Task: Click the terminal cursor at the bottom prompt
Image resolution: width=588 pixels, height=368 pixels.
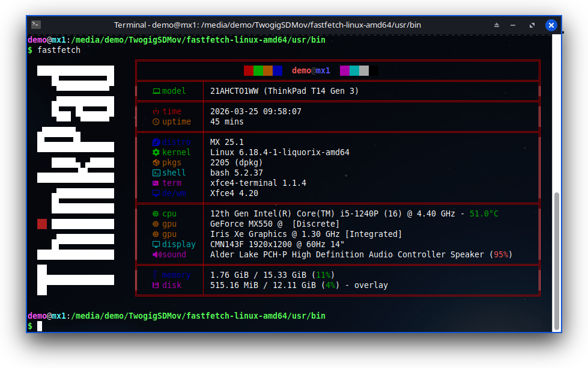Action: coord(40,326)
